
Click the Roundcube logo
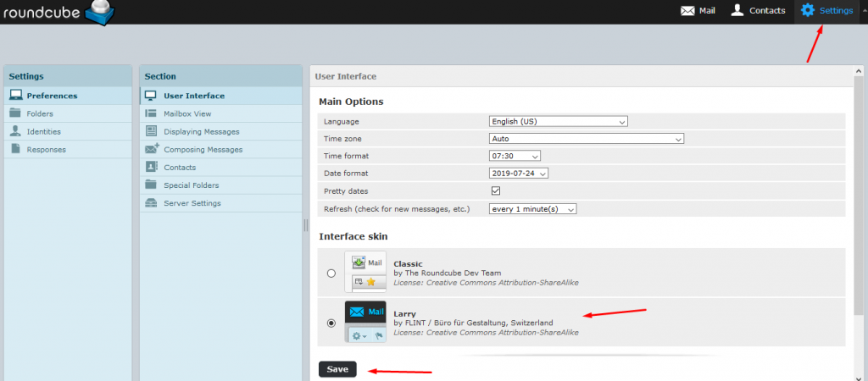point(58,12)
